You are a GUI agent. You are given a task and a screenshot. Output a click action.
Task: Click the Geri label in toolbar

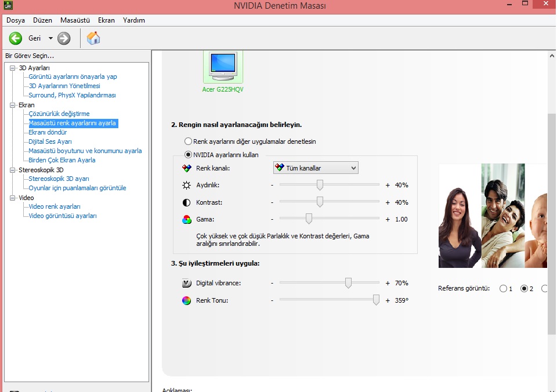pyautogui.click(x=34, y=38)
